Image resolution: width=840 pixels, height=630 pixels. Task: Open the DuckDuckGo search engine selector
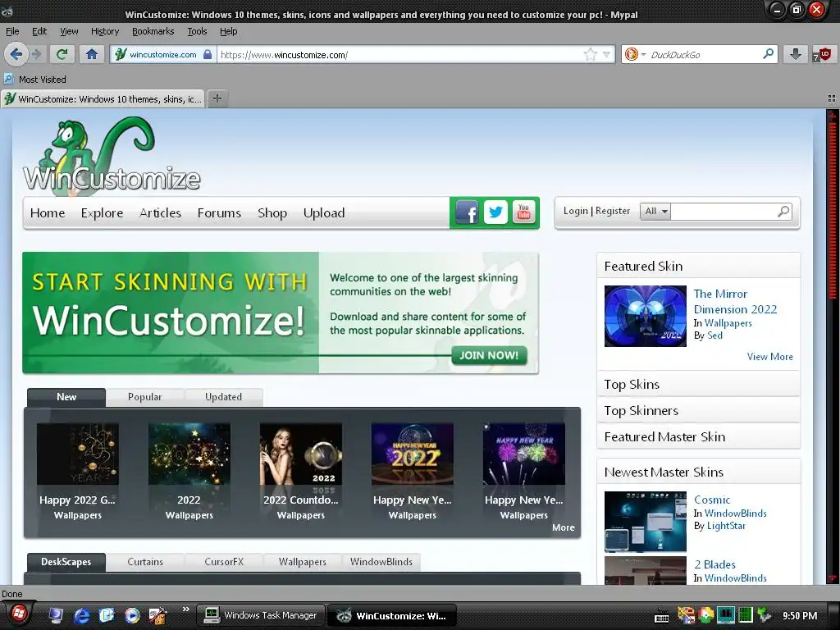pyautogui.click(x=635, y=54)
